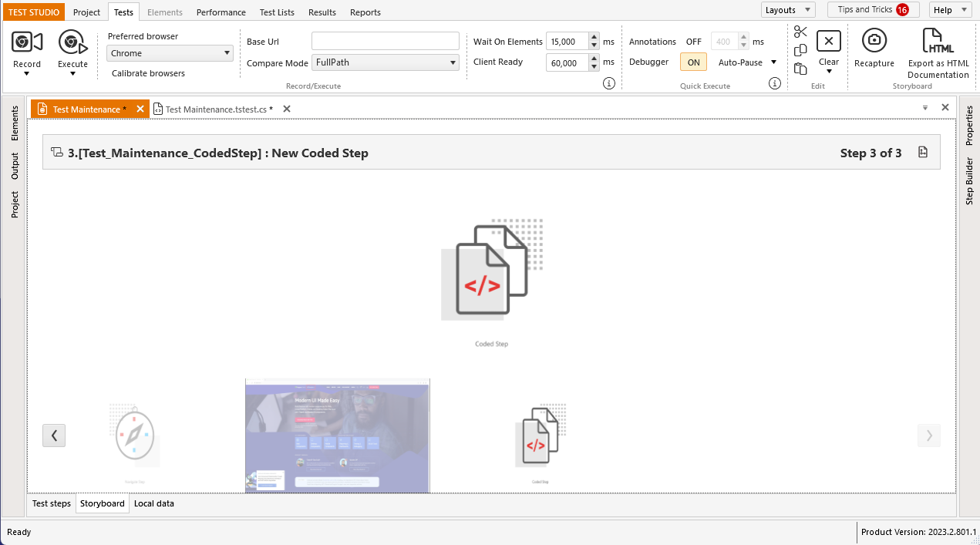Switch to Test steps bottom tab
The image size is (980, 545).
pos(52,503)
